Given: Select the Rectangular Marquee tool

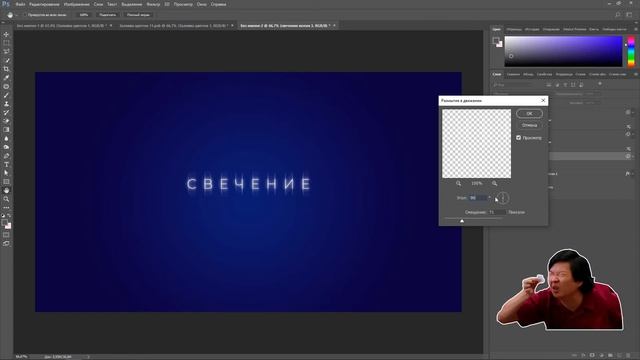Looking at the screenshot, I should 6,43.
